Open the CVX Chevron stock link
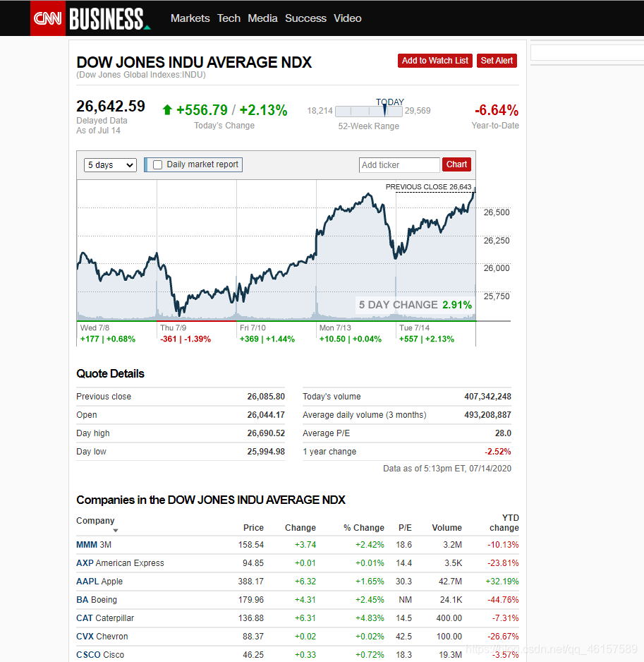 [x=102, y=637]
